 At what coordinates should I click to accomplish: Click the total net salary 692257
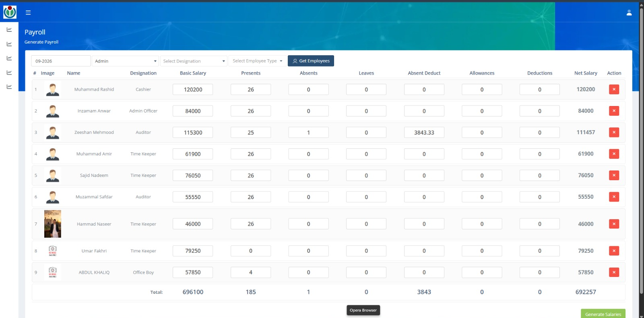pyautogui.click(x=586, y=292)
